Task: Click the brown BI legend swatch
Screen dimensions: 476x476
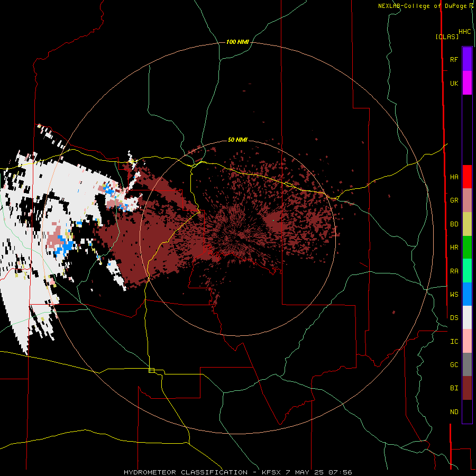Action: pos(467,388)
